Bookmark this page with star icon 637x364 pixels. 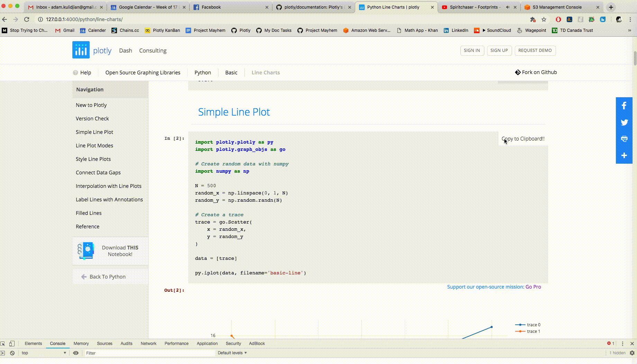[544, 19]
